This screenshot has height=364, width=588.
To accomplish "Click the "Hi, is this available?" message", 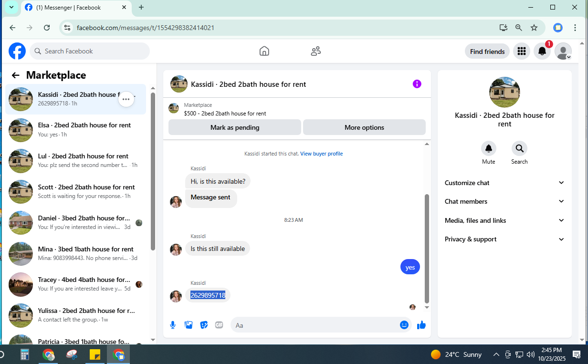I will (218, 181).
